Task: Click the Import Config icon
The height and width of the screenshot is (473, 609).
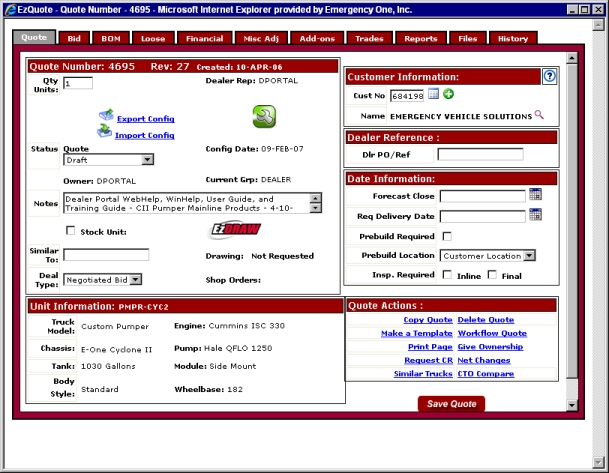Action: point(104,131)
